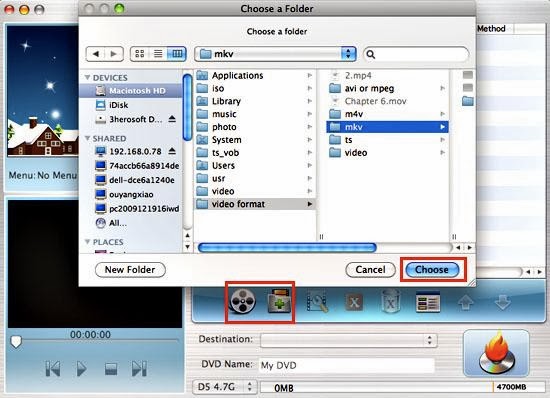Click the Cancel button
The height and width of the screenshot is (398, 550).
click(x=370, y=270)
